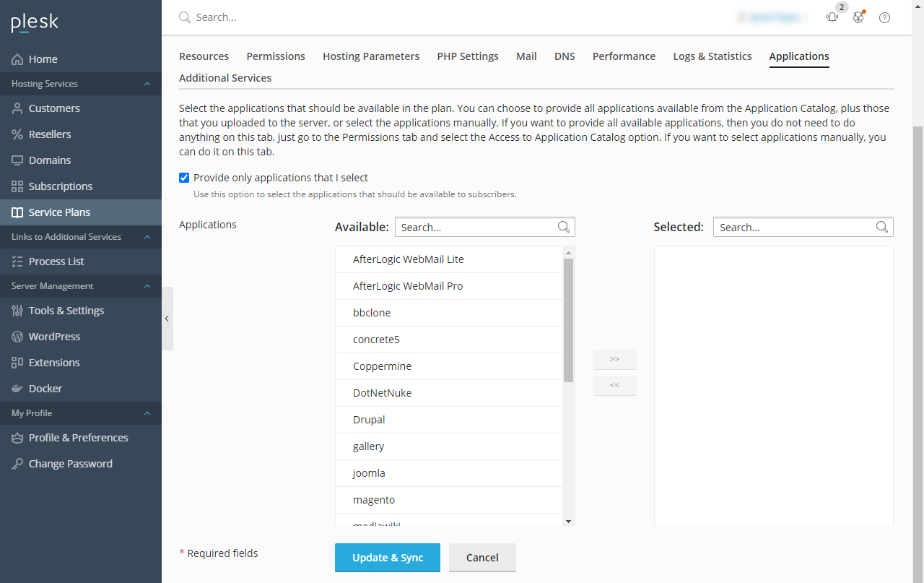Click the Available search magnifier icon
This screenshot has height=583, width=924.
[564, 227]
